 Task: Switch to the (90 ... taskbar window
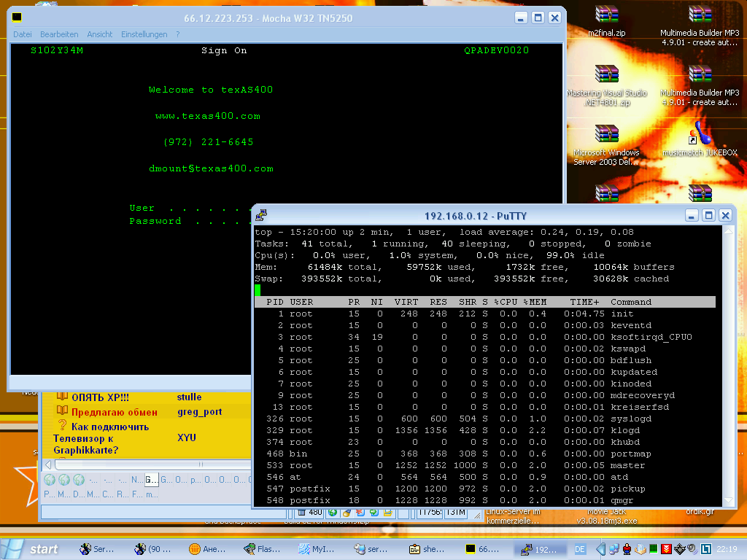[152, 549]
